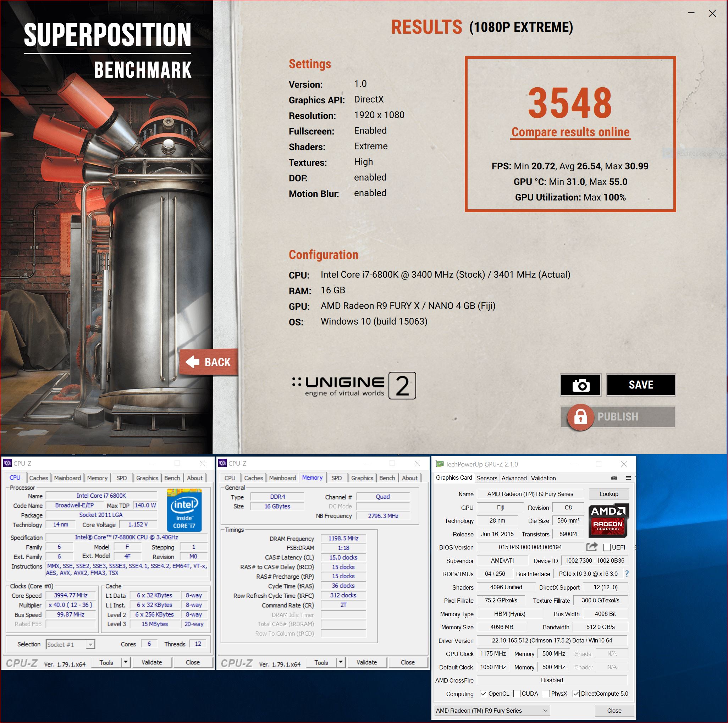Click the Shaders 4096 Unified value

[x=506, y=587]
